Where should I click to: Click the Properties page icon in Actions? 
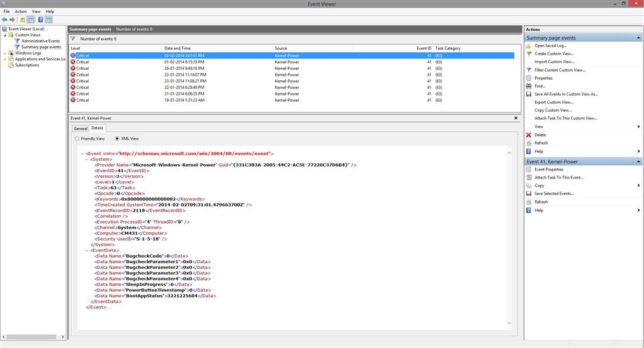click(528, 78)
